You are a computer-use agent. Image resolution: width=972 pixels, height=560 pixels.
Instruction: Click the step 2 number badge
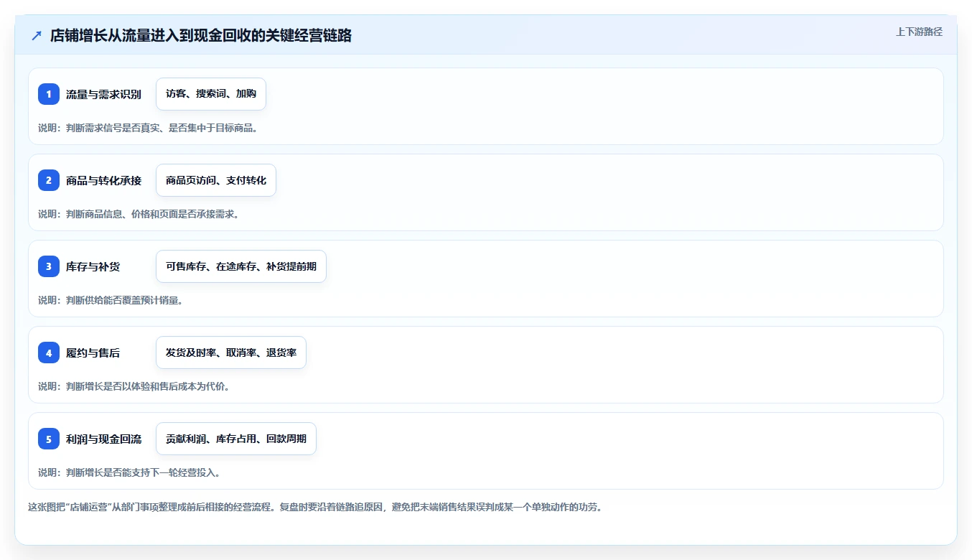pyautogui.click(x=49, y=180)
